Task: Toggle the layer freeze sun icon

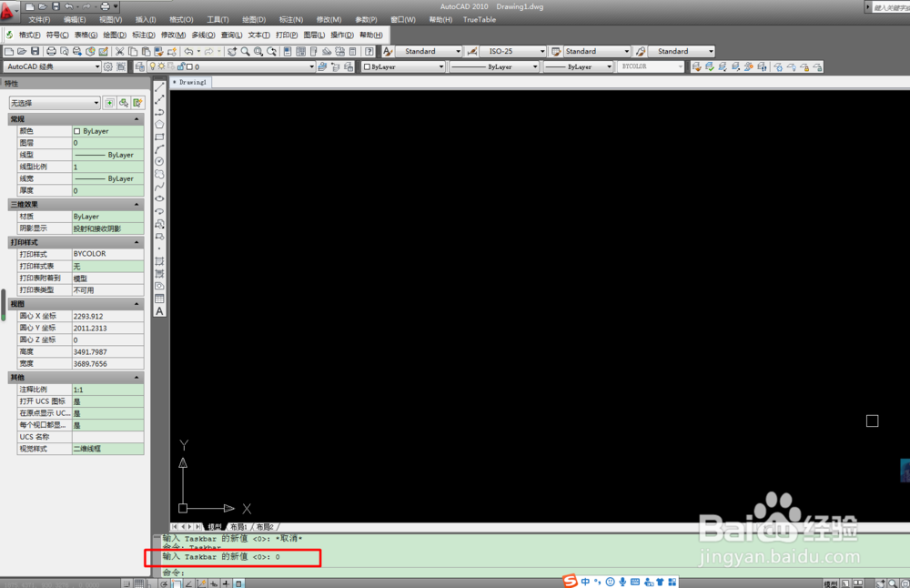Action: pos(161,66)
